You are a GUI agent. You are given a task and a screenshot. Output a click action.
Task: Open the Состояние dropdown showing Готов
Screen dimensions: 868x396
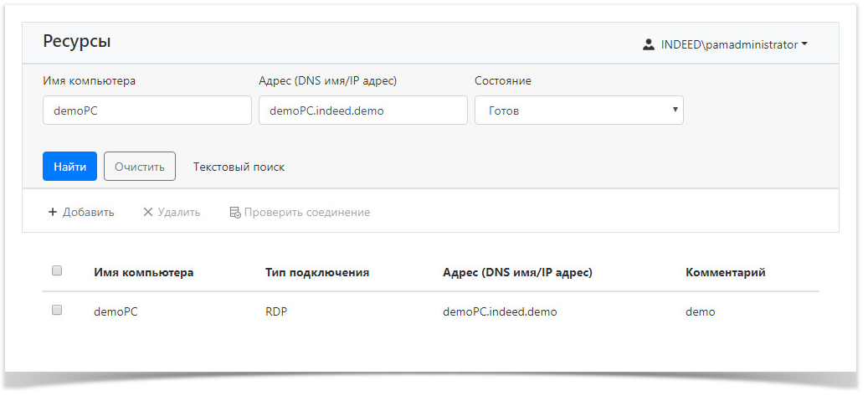pyautogui.click(x=578, y=111)
